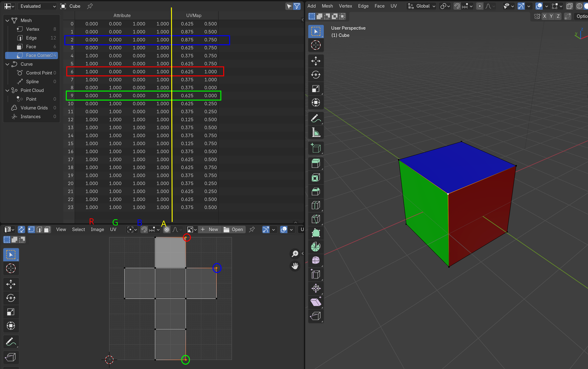Toggle Z mirror axis in viewport
The width and height of the screenshot is (588, 369).
click(559, 16)
